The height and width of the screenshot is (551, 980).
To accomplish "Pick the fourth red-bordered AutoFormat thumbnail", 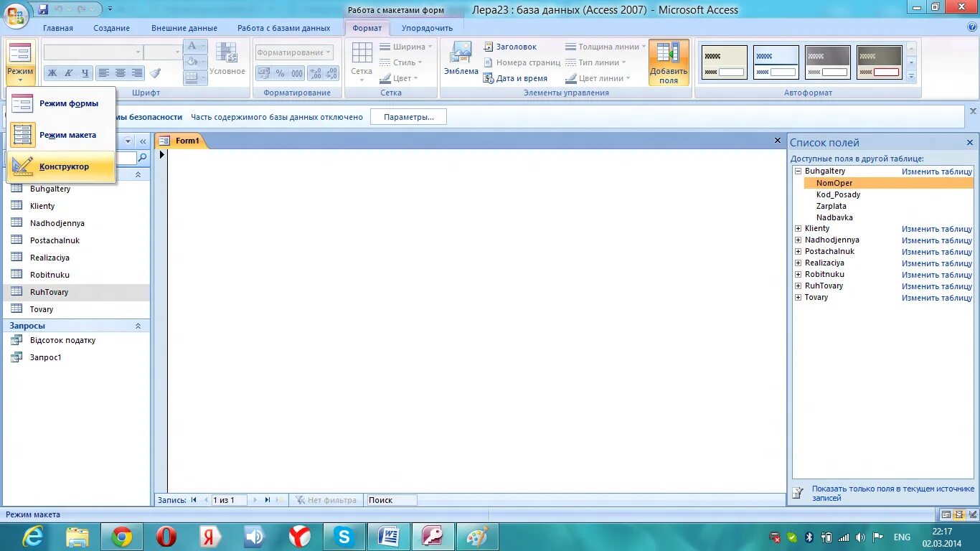I will point(880,62).
